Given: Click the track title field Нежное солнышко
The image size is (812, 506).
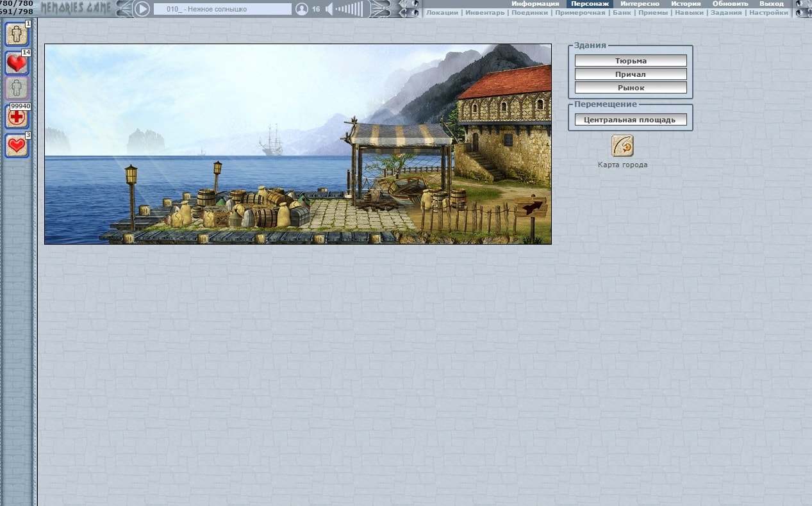Looking at the screenshot, I should pos(222,9).
